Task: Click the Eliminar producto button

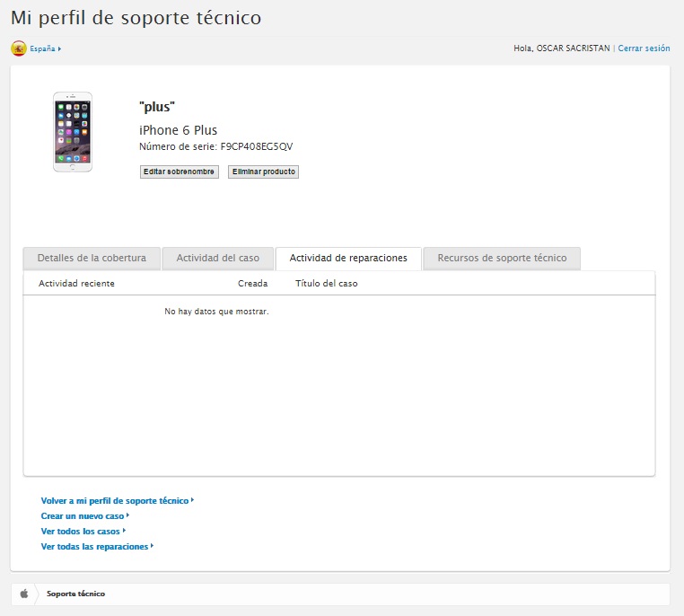Action: click(264, 172)
